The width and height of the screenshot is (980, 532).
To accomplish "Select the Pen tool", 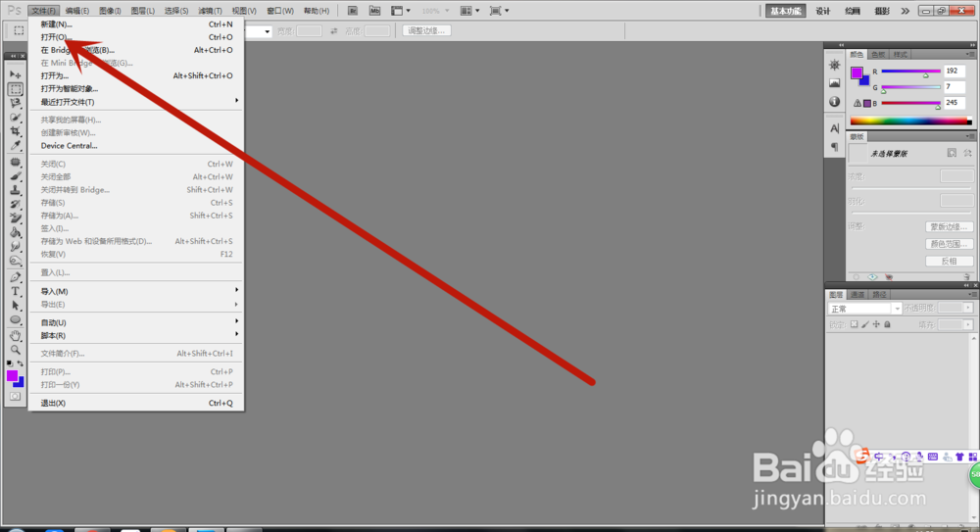I will coord(15,277).
